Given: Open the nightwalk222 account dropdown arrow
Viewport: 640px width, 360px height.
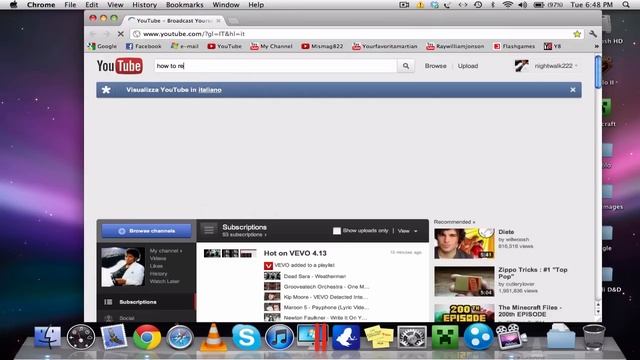Looking at the screenshot, I should point(576,66).
